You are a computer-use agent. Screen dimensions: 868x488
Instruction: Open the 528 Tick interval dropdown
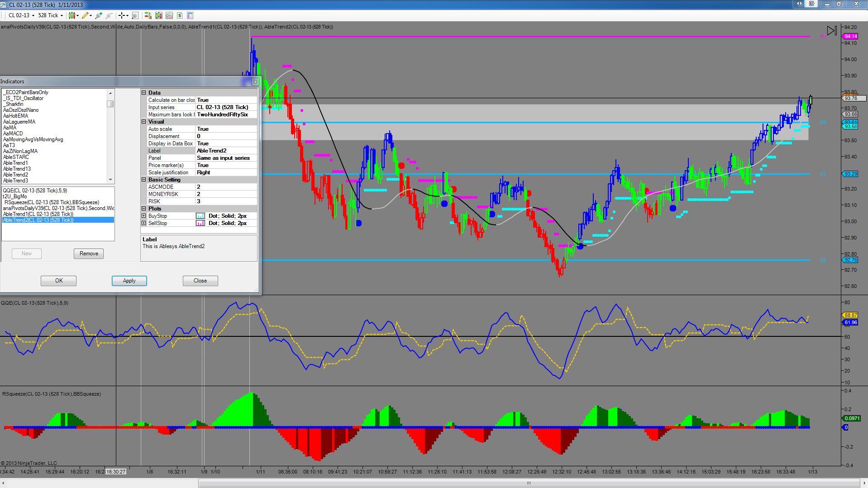click(x=51, y=15)
